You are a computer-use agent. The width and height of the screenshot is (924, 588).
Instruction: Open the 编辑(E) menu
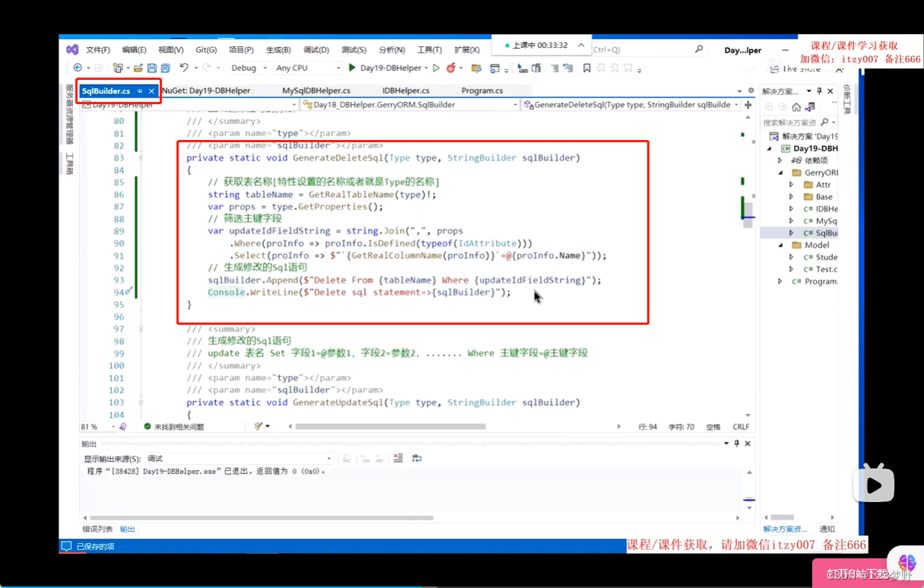click(135, 49)
